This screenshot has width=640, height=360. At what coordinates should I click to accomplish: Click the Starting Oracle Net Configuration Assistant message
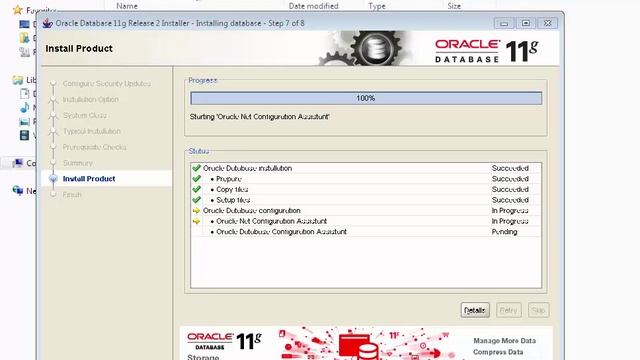260,117
